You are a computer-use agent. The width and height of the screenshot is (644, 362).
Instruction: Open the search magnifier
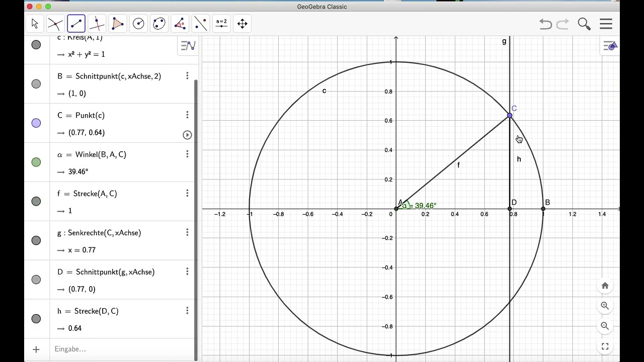(584, 24)
